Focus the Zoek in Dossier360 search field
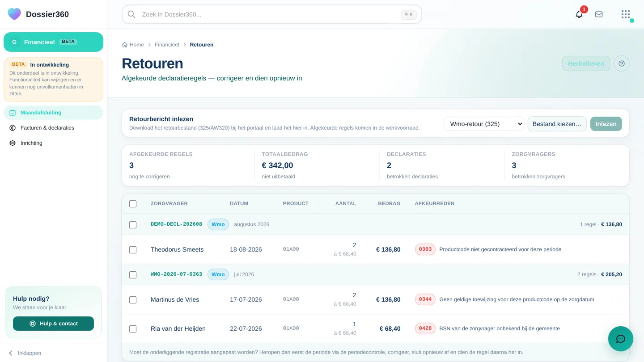The height and width of the screenshot is (362, 644). pos(271,14)
